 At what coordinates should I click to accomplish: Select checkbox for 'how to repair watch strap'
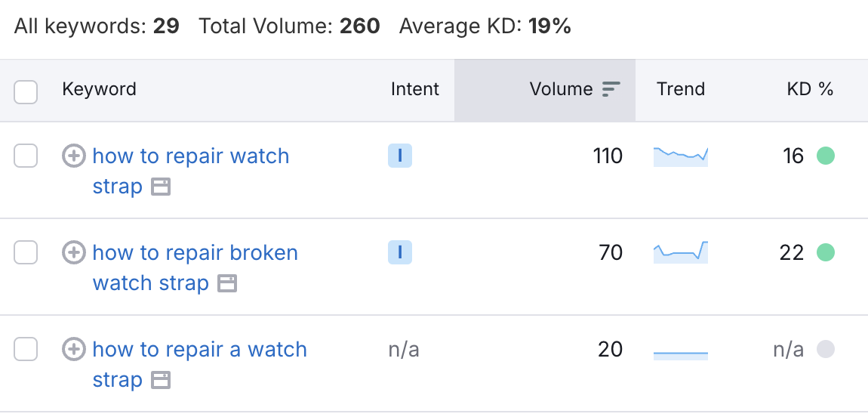coord(26,156)
